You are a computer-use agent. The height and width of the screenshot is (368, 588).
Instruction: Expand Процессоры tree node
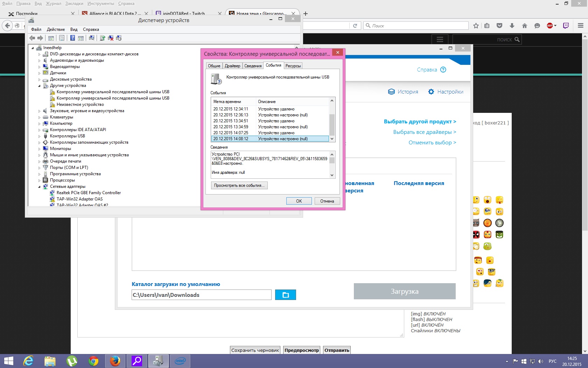[x=39, y=180]
